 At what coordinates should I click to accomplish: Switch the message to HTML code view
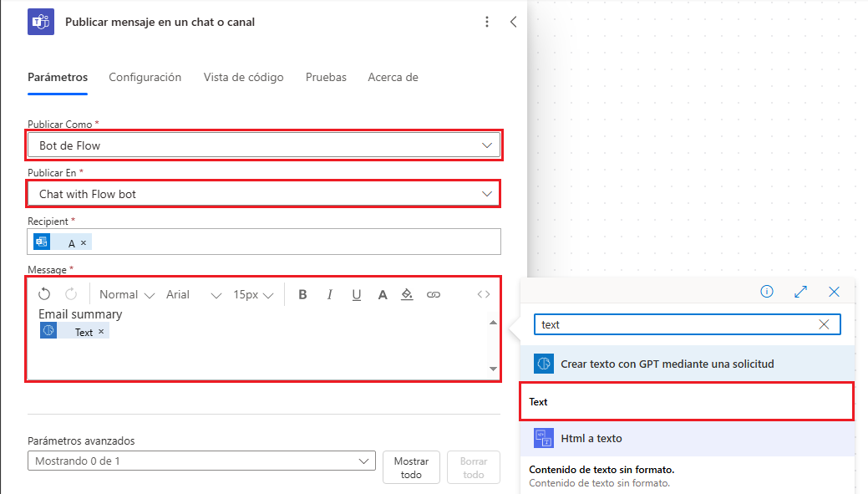(x=483, y=294)
